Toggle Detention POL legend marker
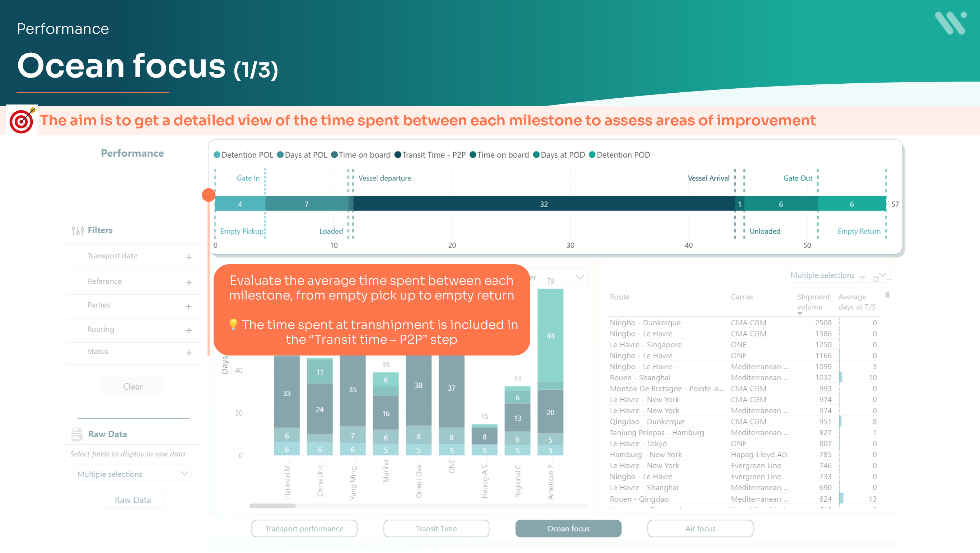 tap(217, 155)
